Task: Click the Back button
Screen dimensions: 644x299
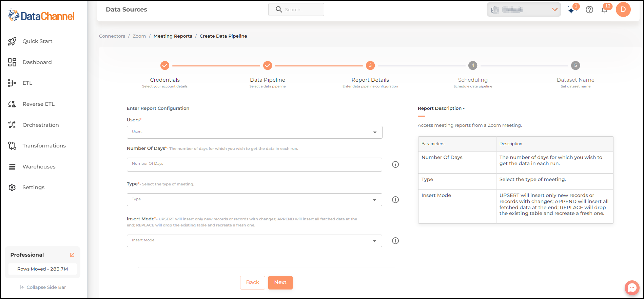Action: point(253,283)
